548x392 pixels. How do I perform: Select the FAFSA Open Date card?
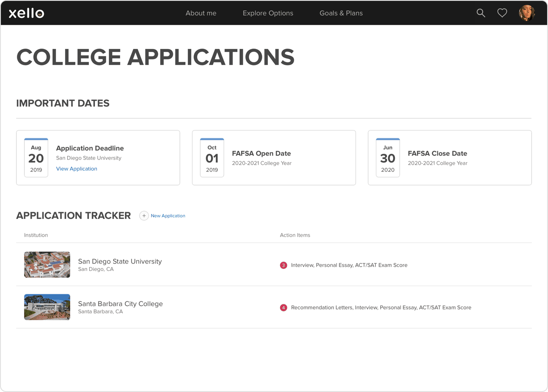click(274, 158)
